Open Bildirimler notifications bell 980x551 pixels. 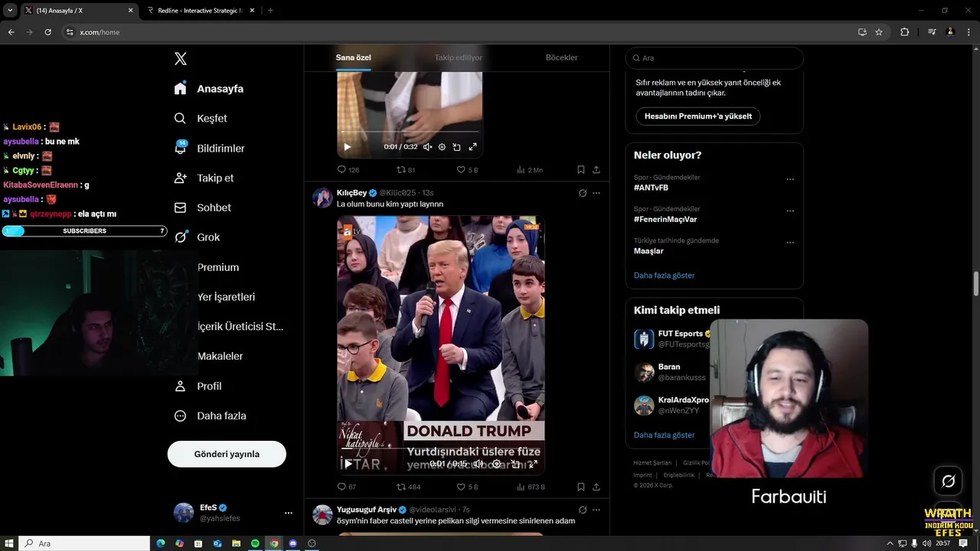pos(210,148)
